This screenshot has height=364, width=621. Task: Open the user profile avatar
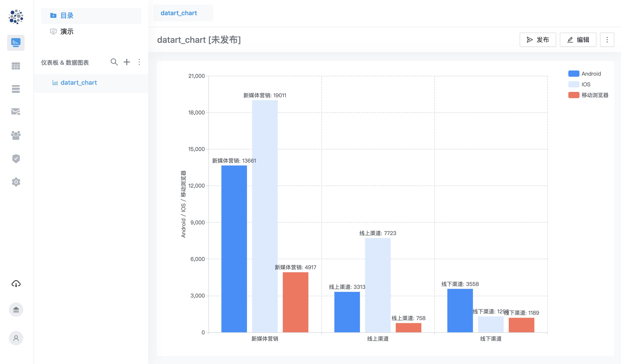[16, 338]
